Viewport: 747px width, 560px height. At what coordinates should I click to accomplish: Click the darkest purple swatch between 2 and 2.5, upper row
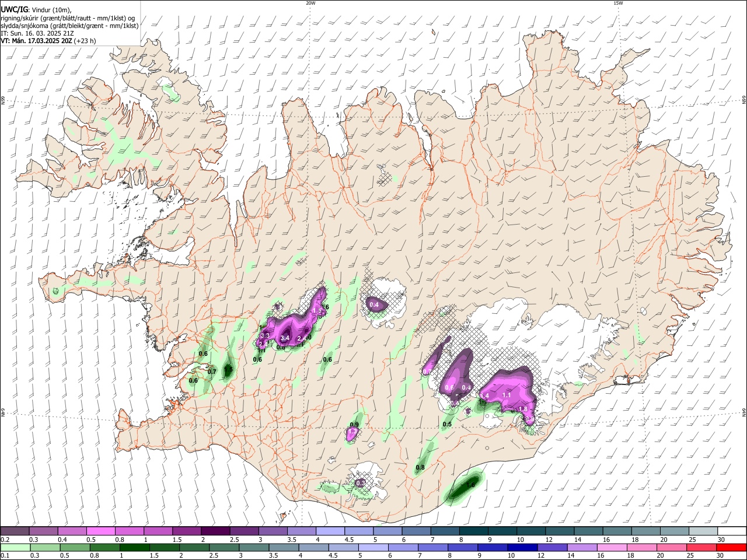pos(215,531)
